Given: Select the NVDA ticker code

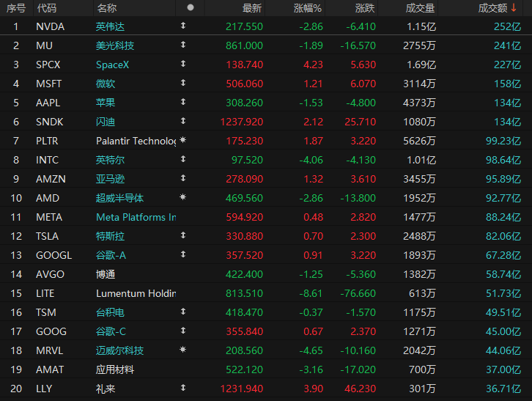Looking at the screenshot, I should point(51,26).
